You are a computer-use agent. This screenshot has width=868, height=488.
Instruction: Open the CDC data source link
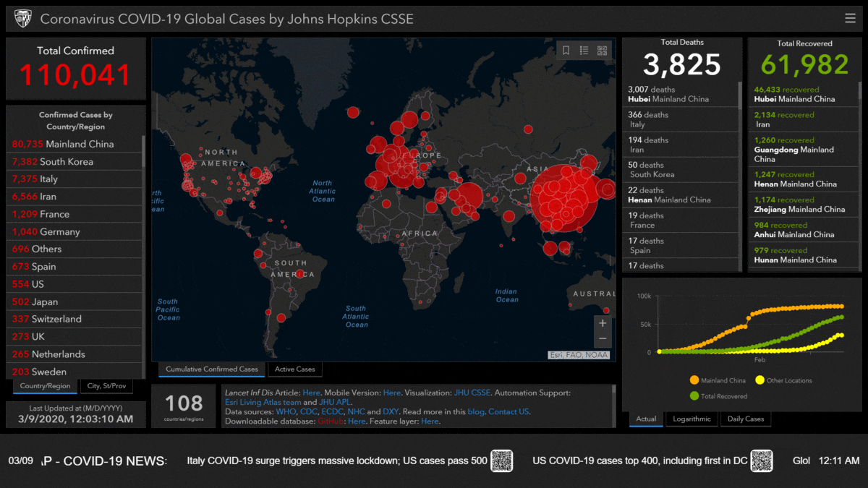click(310, 411)
